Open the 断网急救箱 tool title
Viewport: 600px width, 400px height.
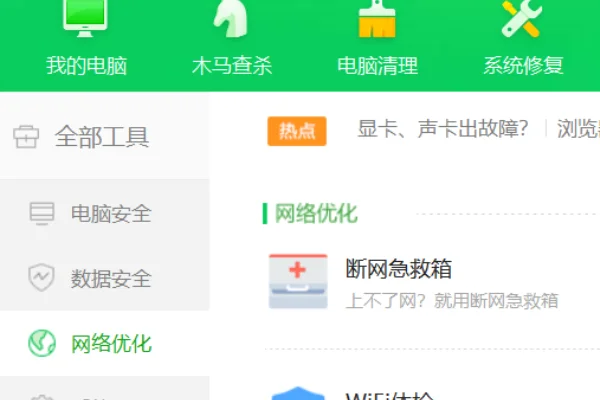coord(398,268)
